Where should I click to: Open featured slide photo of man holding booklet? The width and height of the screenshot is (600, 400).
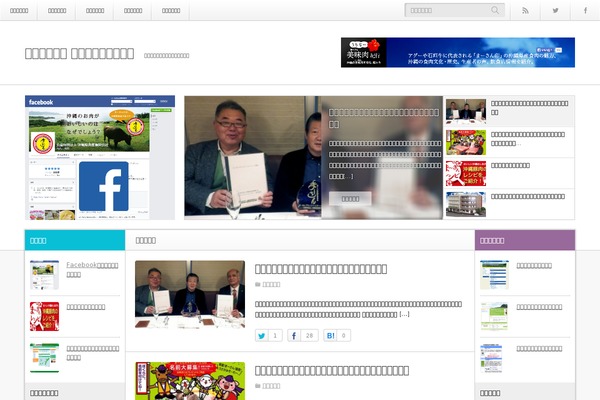tap(253, 157)
